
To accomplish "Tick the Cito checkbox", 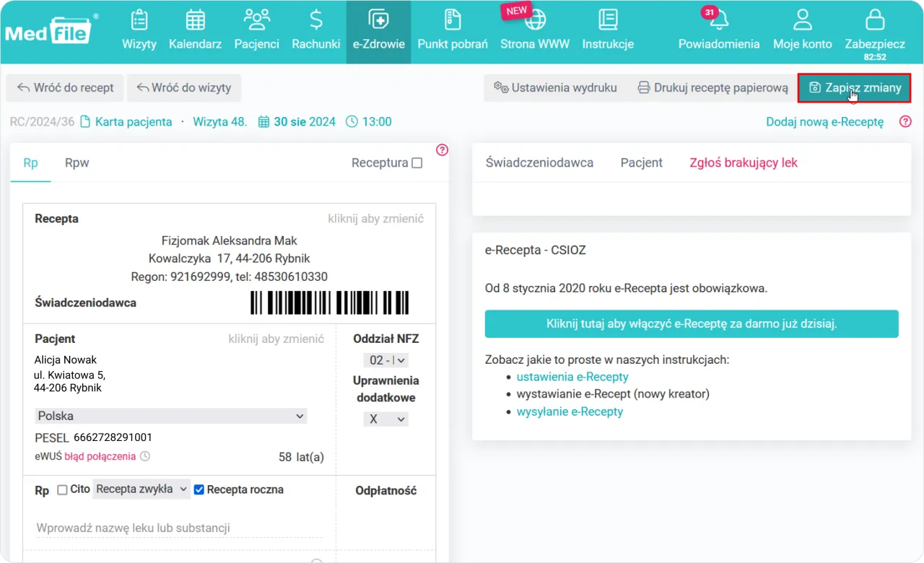I will click(x=62, y=490).
